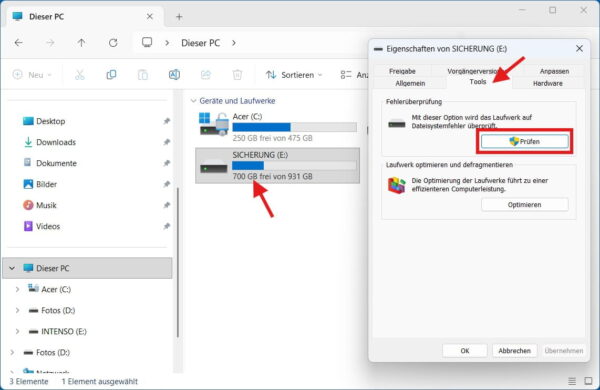Click chevron before Dieser PC breadcrumb
Image resolution: width=600 pixels, height=390 pixels.
point(167,43)
